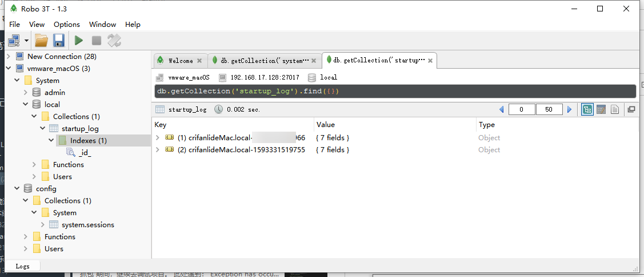Expand the Functions folder under local
644x277 pixels.
pyautogui.click(x=34, y=165)
